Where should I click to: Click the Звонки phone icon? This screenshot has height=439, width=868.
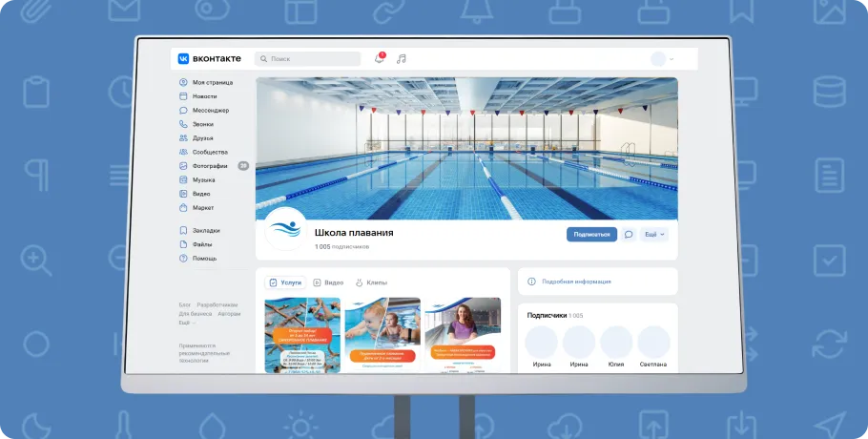[x=183, y=124]
